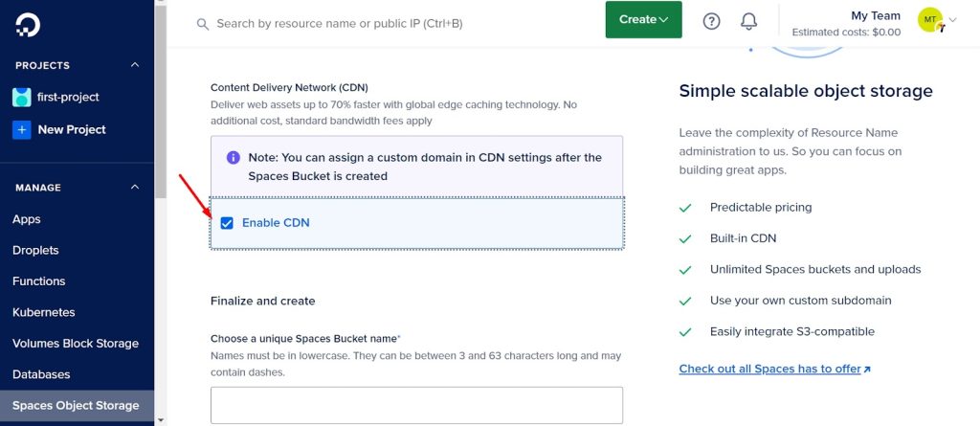
Task: Click the Finalize and create heading
Action: pos(262,301)
